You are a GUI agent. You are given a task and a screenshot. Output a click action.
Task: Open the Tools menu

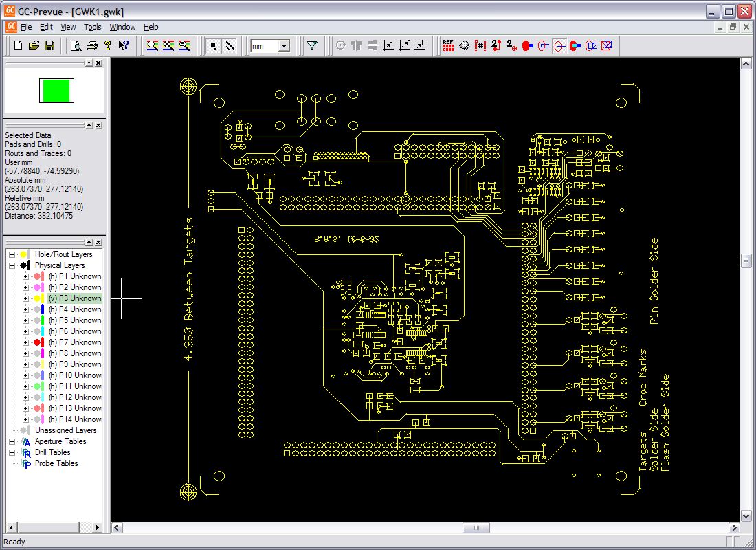[x=92, y=27]
